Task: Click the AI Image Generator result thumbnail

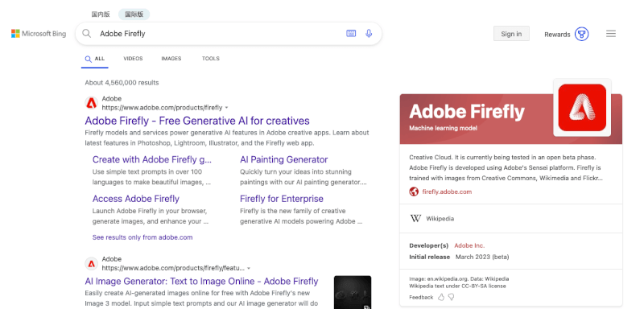Action: click(353, 292)
